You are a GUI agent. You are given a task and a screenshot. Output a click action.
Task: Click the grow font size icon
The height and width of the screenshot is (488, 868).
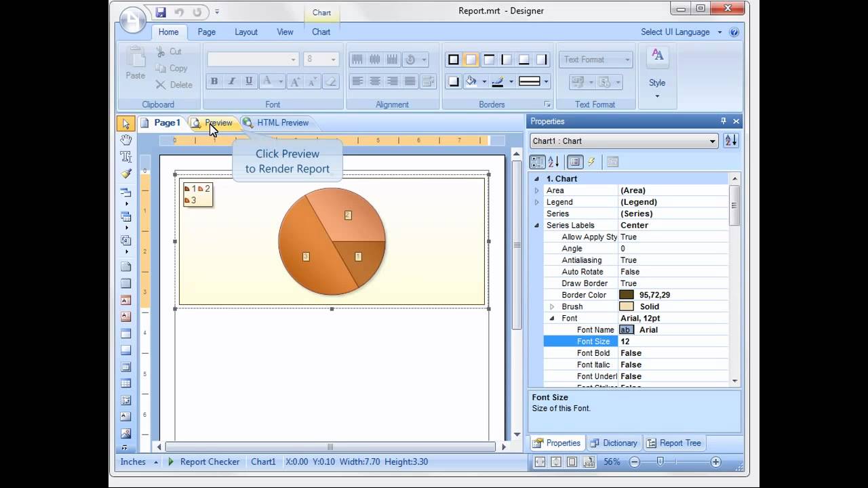[x=295, y=81]
